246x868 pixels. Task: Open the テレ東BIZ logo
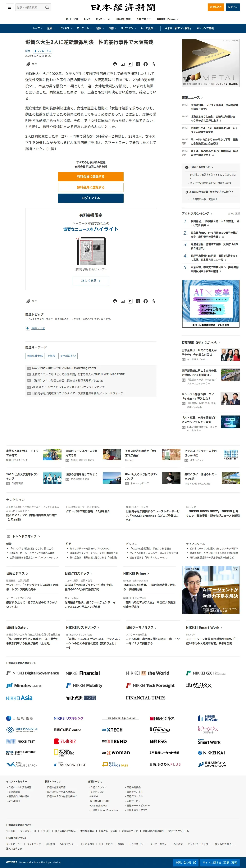coord(65,741)
